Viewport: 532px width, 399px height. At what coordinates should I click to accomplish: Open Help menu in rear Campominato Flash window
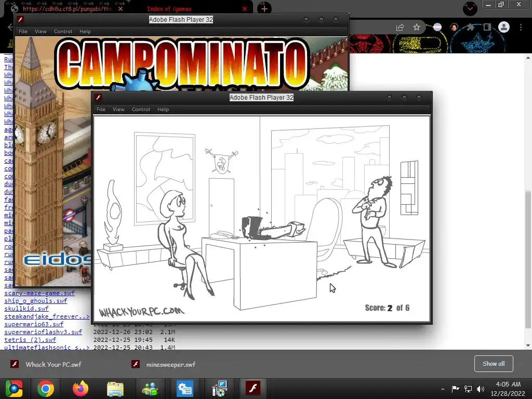tap(85, 32)
